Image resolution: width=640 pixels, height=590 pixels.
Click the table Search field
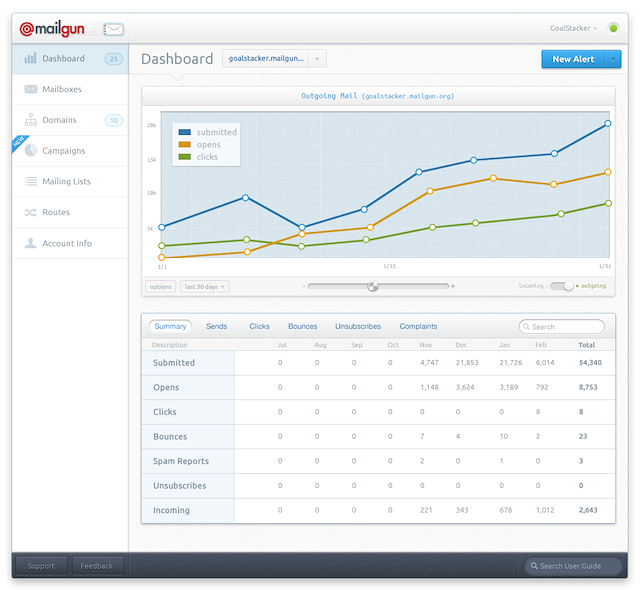(562, 326)
